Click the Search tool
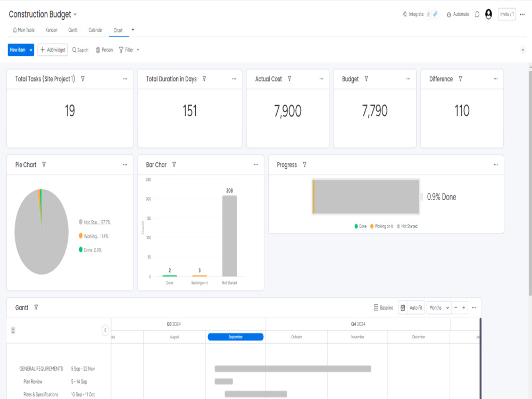Screen dimensions: 532x399 pyautogui.click(x=80, y=50)
